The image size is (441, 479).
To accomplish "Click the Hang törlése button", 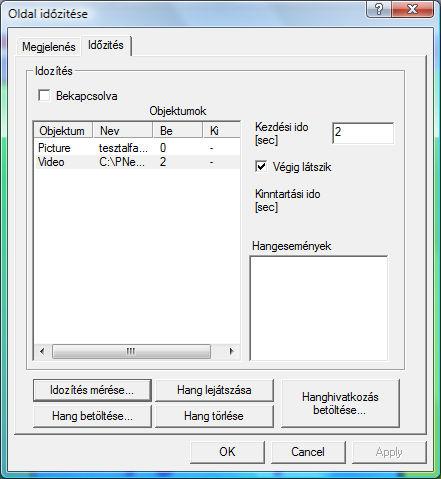I will tap(214, 416).
